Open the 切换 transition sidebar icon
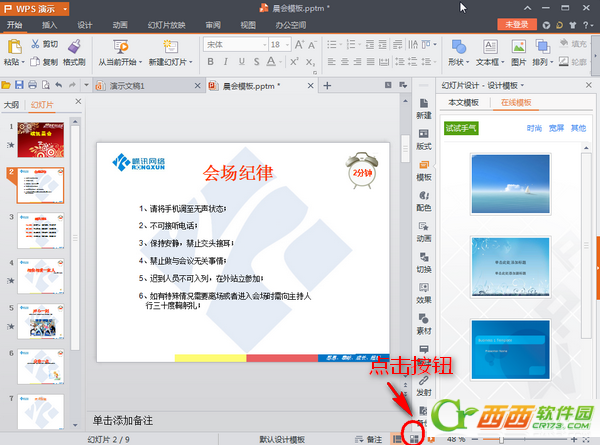The width and height of the screenshot is (600, 445). click(424, 257)
